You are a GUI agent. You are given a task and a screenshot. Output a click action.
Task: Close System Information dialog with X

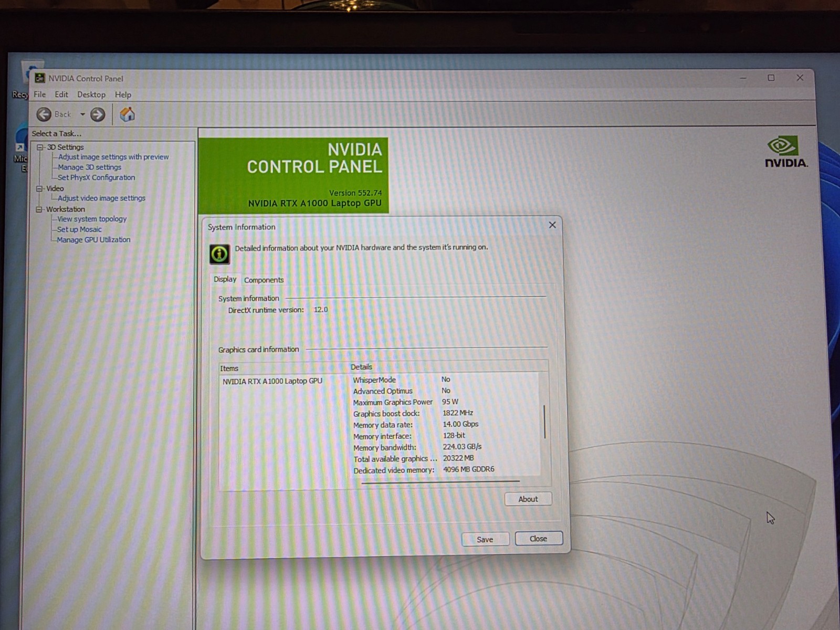pyautogui.click(x=552, y=225)
